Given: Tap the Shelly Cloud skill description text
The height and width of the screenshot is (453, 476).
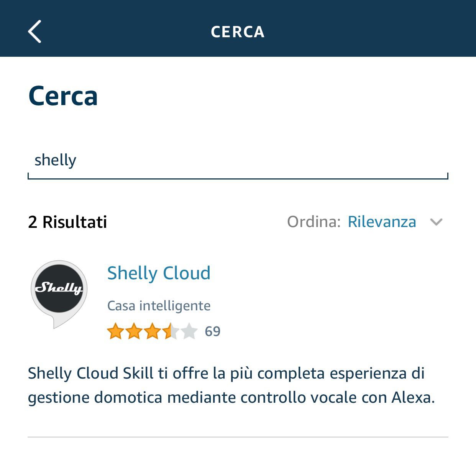Looking at the screenshot, I should (x=230, y=385).
